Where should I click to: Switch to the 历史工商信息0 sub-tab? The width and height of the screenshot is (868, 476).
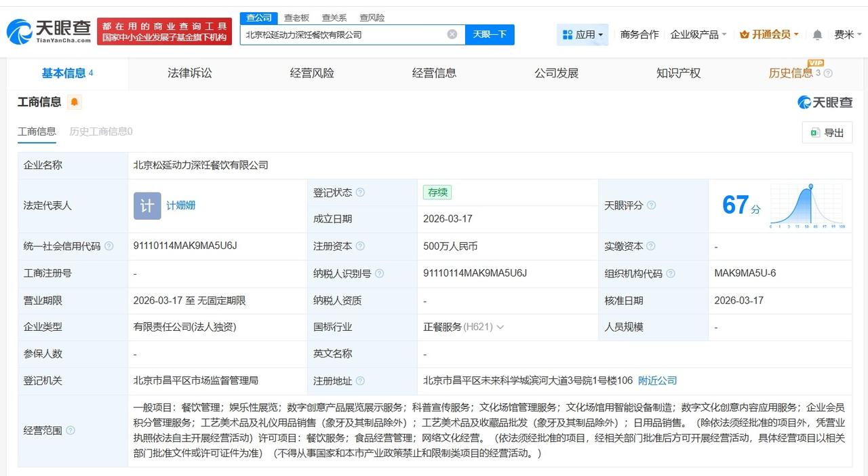[x=99, y=131]
